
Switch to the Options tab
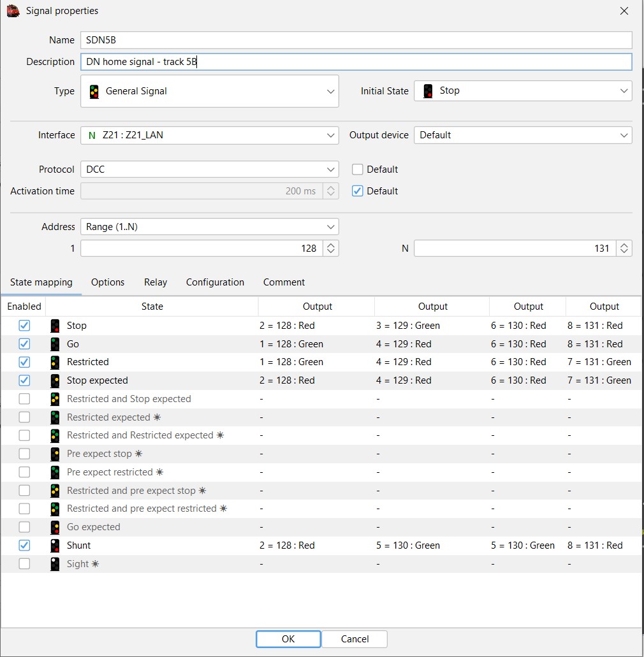coord(108,282)
